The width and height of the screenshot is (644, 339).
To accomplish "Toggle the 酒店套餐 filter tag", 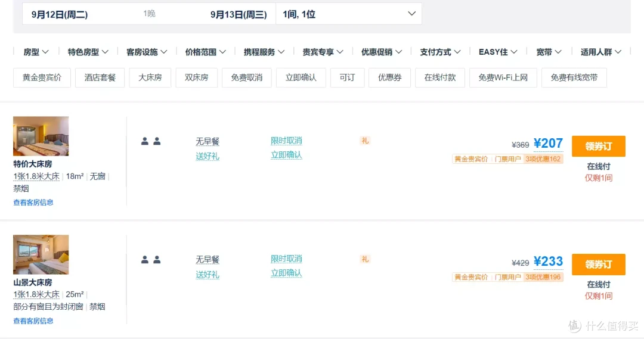I will 100,77.
